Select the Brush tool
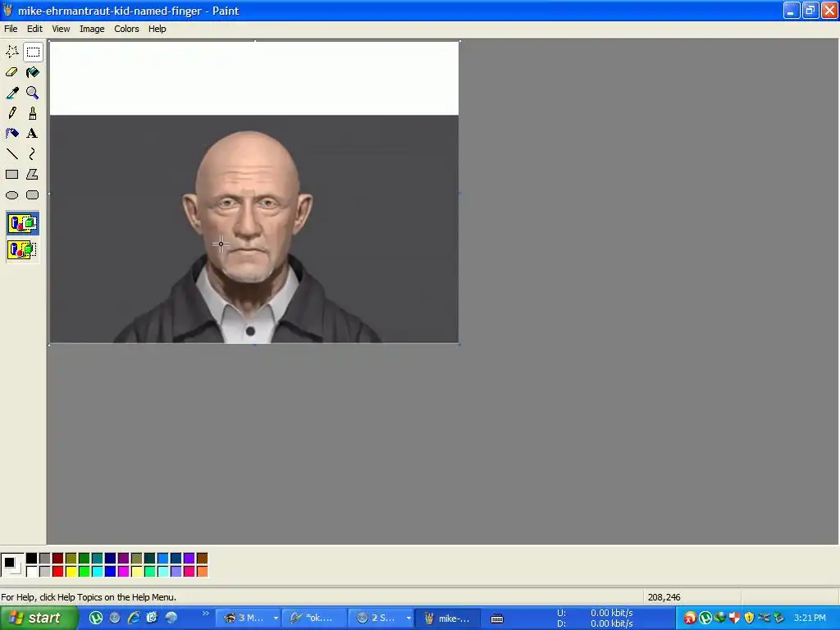Viewport: 840px width, 630px height. (x=33, y=113)
